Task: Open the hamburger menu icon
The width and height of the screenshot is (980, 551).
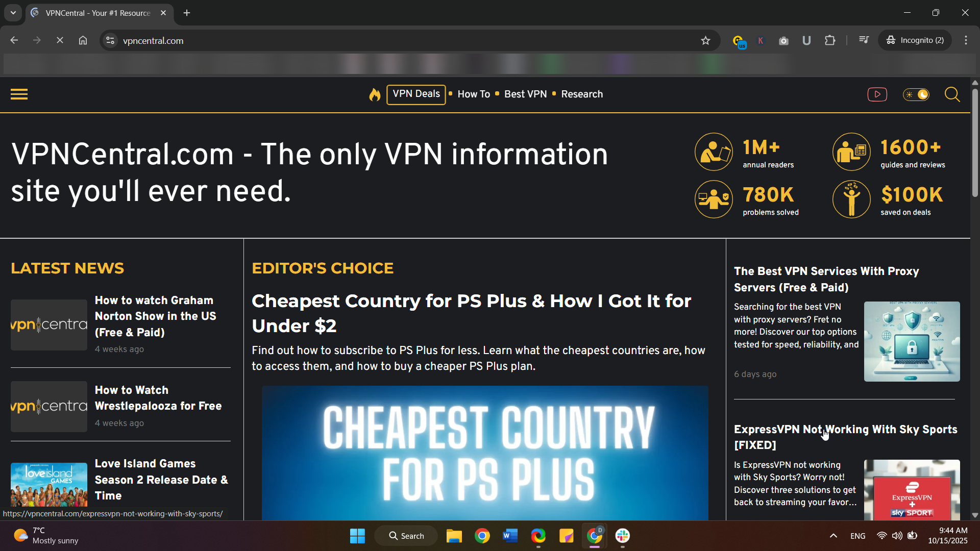Action: (18, 94)
